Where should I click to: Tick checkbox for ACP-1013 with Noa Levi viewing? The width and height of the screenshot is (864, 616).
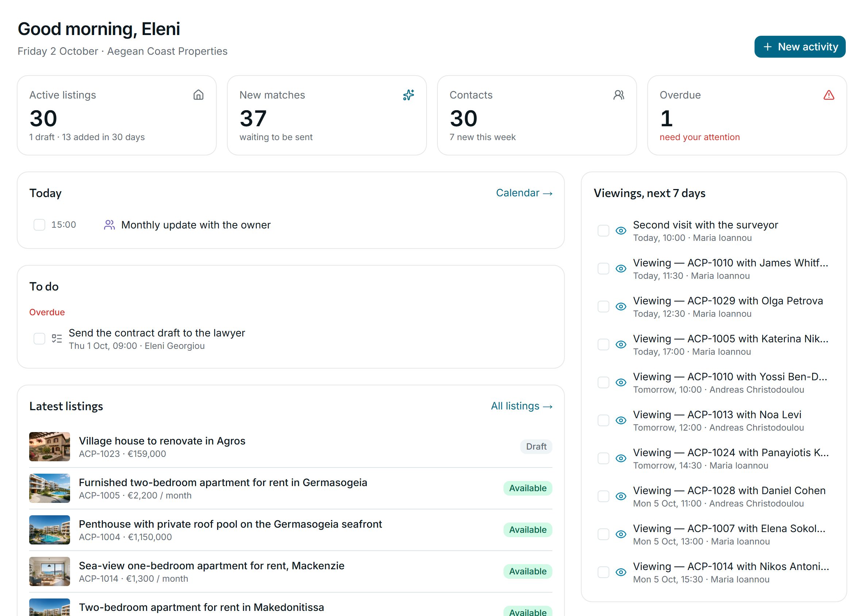603,420
